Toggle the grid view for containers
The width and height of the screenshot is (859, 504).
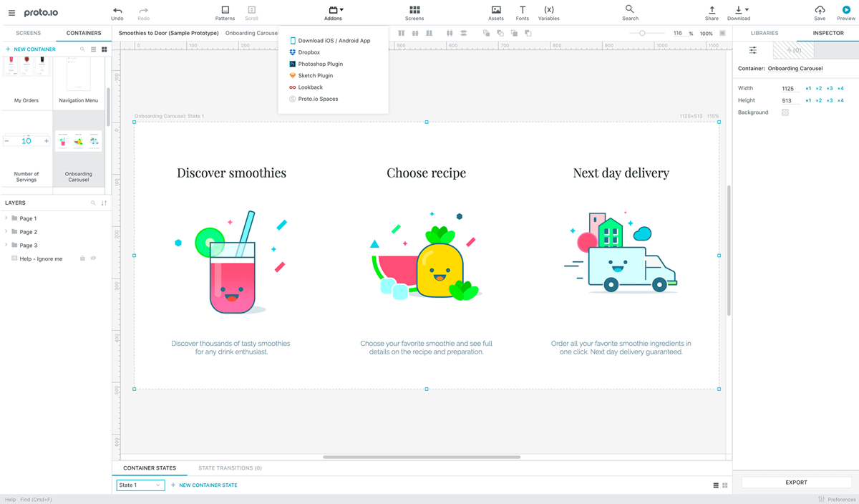tap(103, 49)
